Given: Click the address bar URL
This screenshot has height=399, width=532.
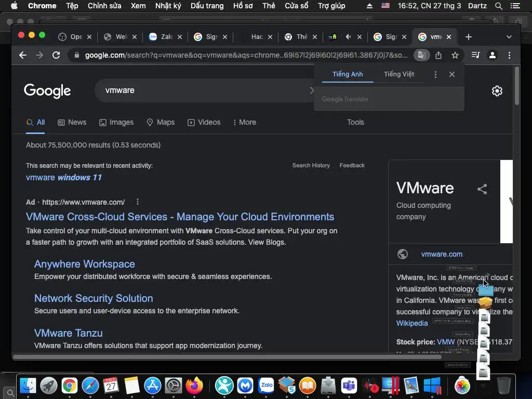Looking at the screenshot, I should [x=246, y=55].
